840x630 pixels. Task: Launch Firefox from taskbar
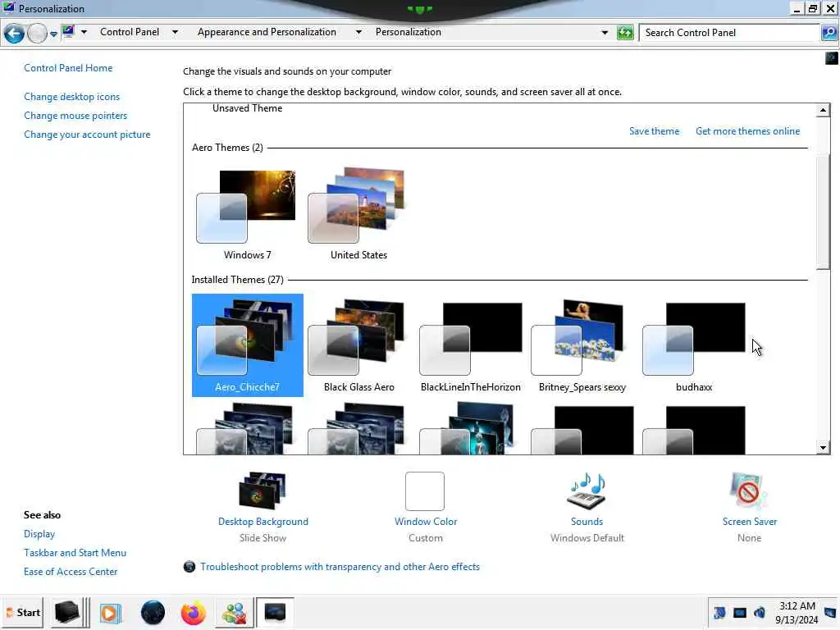pos(193,613)
